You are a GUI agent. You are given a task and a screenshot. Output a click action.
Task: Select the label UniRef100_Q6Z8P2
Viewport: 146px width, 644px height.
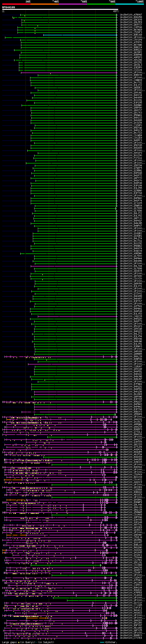[131, 52]
